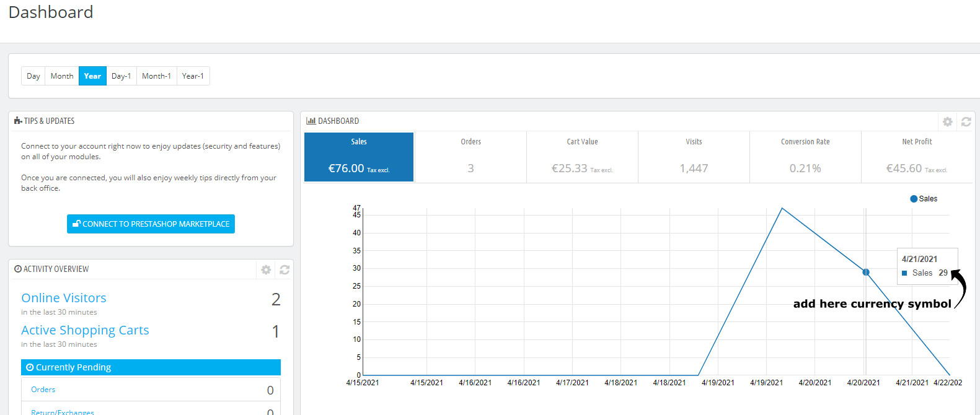
Task: Click the Sales legend marker
Action: [x=914, y=199]
